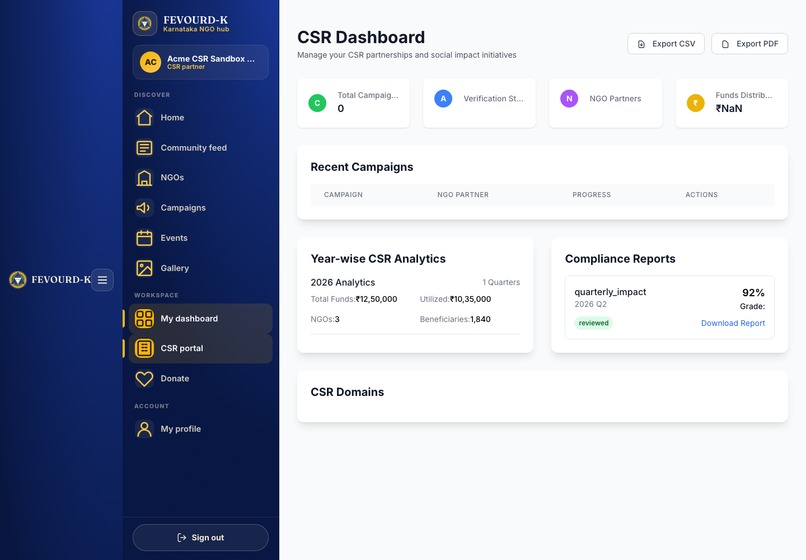The image size is (806, 560).
Task: Click the Community feed newspaper icon
Action: [144, 148]
